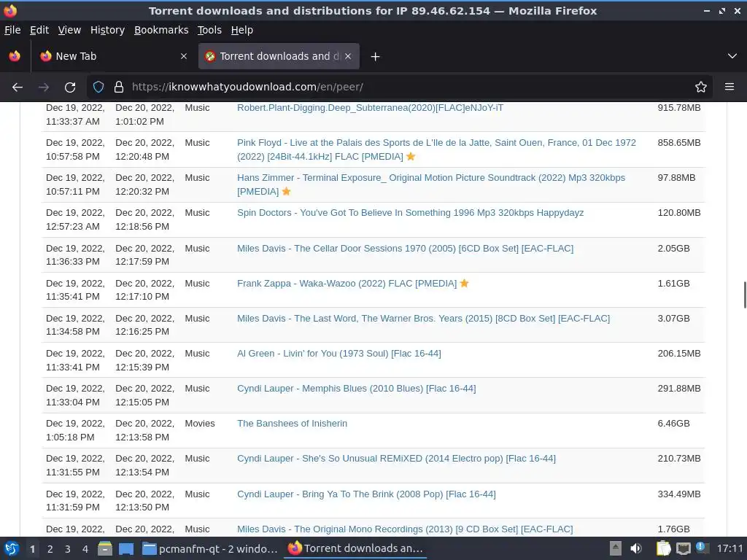Screen dimensions: 747x560
Task: Click star icon beside Frank Zappa entry
Action: [465, 284]
